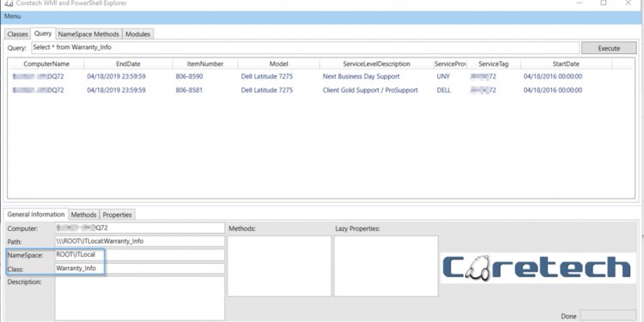Switch to the lower Methods tab
This screenshot has height=322, width=644.
coord(84,215)
